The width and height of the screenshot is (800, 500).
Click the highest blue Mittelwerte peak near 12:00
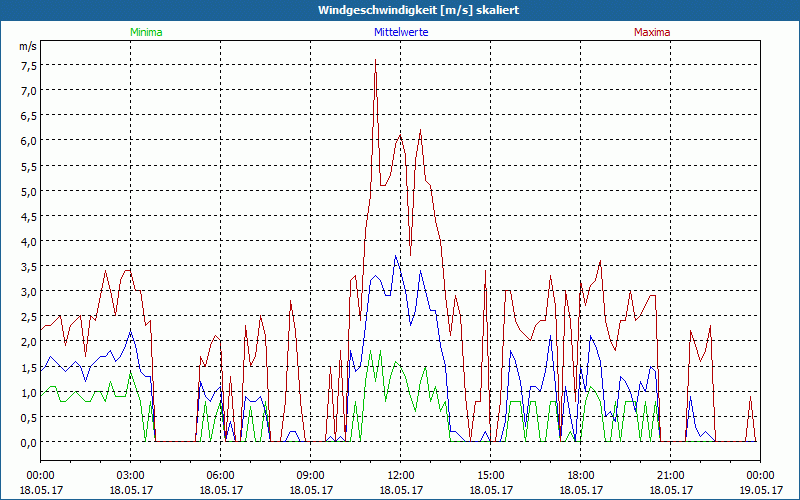tap(395, 256)
